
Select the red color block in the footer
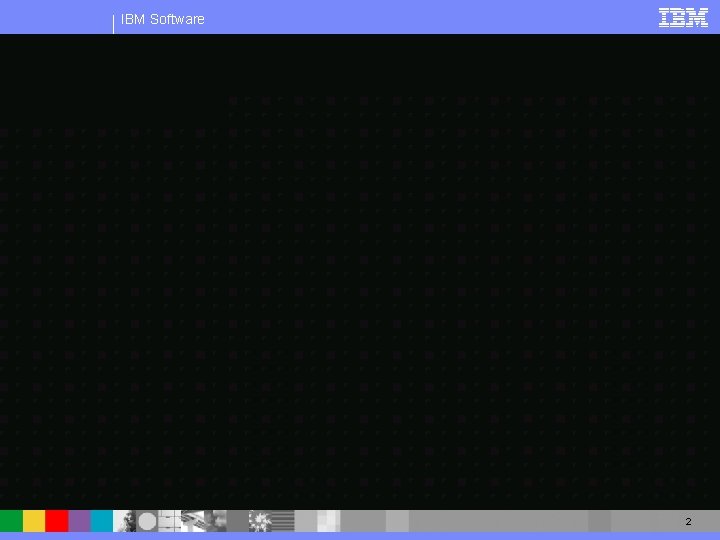[x=57, y=521]
